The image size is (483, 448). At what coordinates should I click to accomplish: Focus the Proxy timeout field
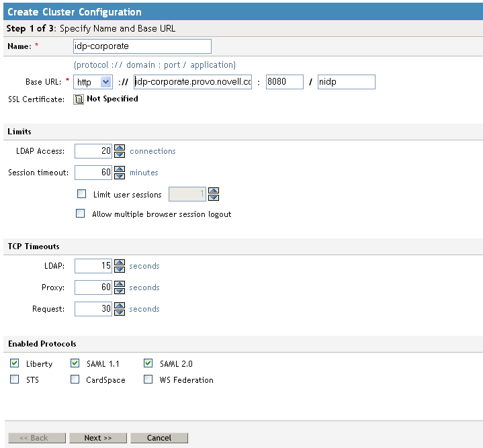pyautogui.click(x=93, y=287)
